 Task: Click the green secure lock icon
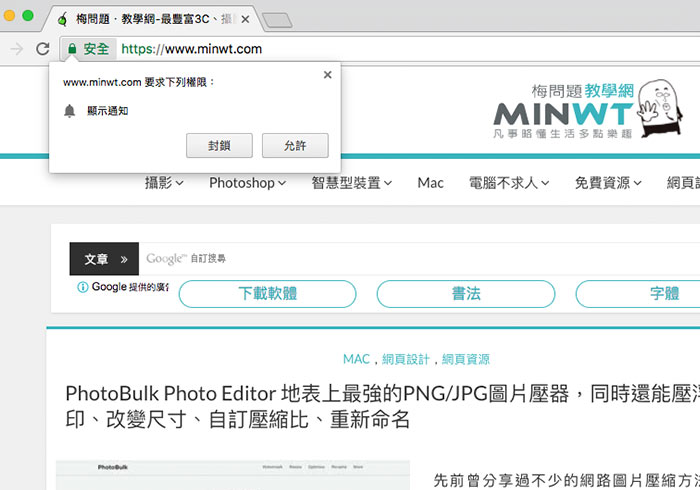72,48
